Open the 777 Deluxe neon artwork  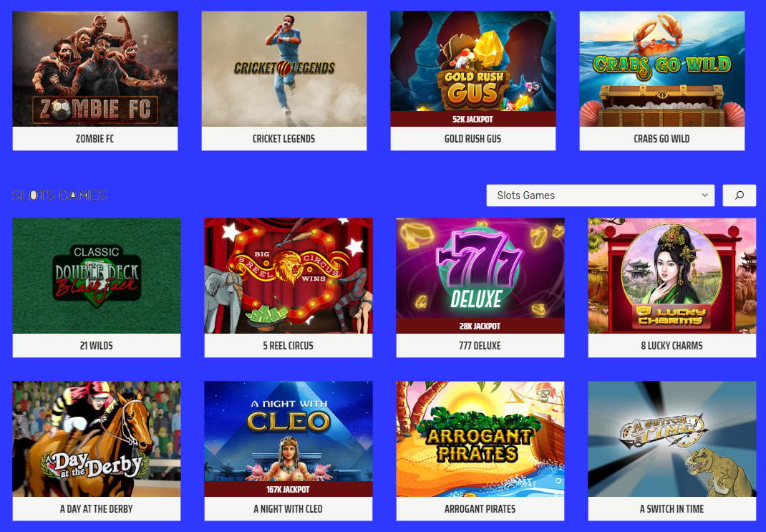(480, 269)
